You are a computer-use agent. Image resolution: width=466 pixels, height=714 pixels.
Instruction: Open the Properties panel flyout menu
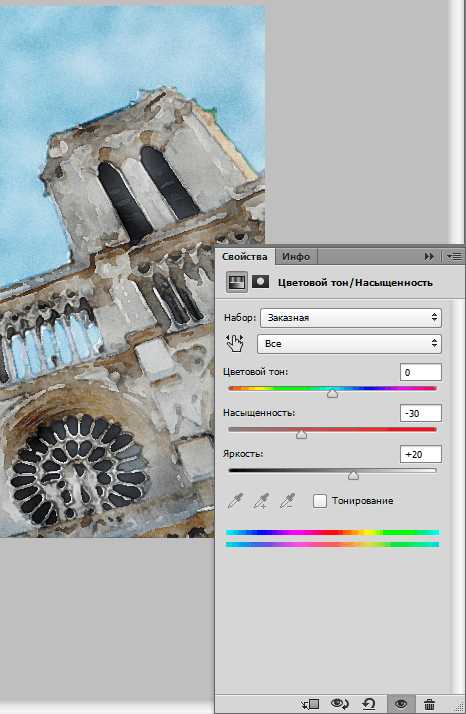(x=454, y=257)
